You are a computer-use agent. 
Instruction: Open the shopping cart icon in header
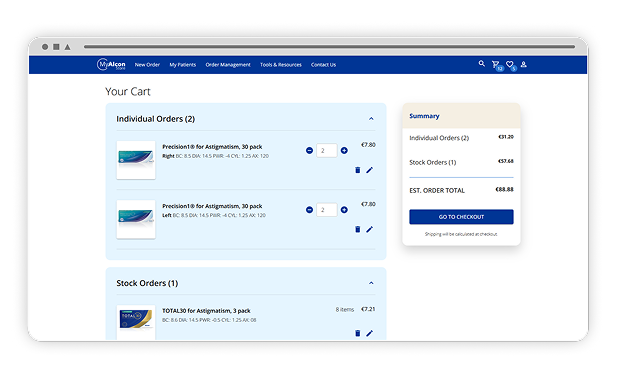[496, 64]
